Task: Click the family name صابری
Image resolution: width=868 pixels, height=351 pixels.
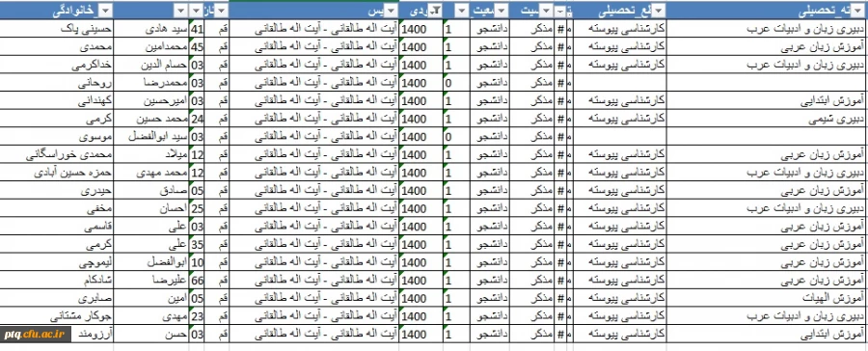Action: (x=96, y=298)
